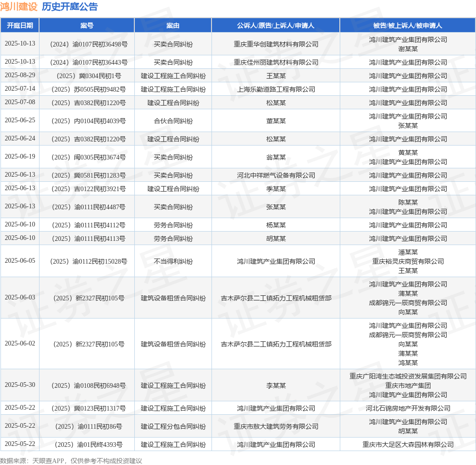Click defendant 重庆广阳湾生态城投资发展集团有限公司
This screenshot has height=465, width=476.
point(408,376)
